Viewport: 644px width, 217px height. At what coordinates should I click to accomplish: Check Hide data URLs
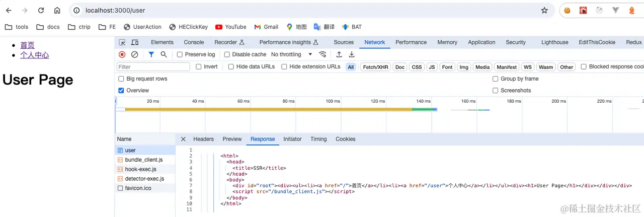click(x=231, y=66)
